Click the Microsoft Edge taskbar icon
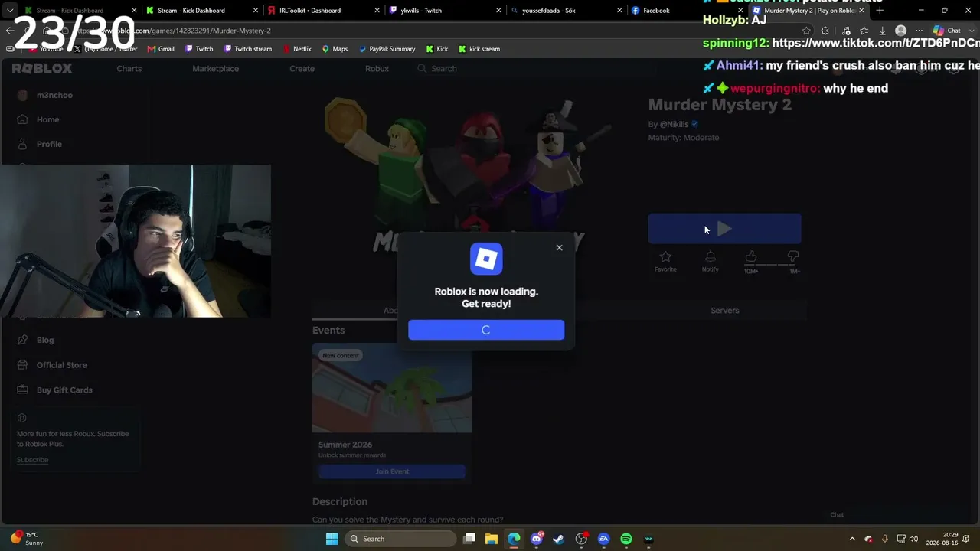 point(514,539)
